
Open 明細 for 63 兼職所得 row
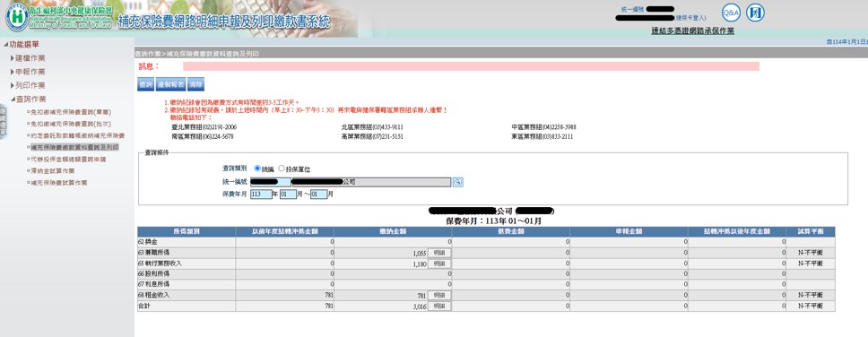pos(439,253)
